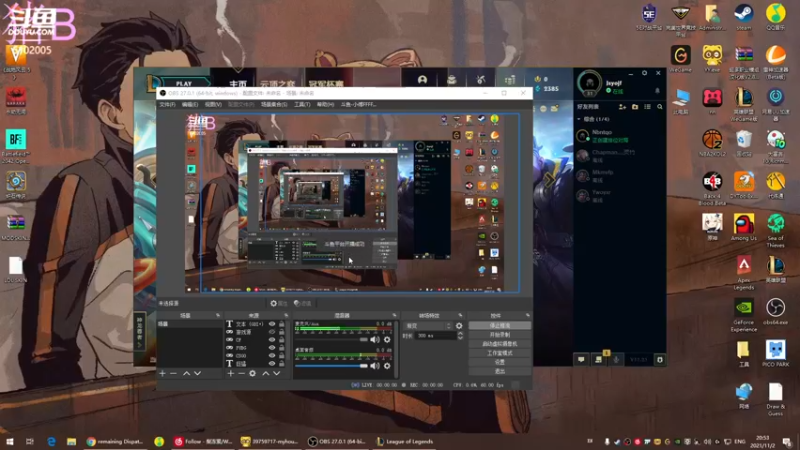The height and width of the screenshot is (450, 800).
Task: Toggle visibility of CF source
Action: pyautogui.click(x=272, y=340)
